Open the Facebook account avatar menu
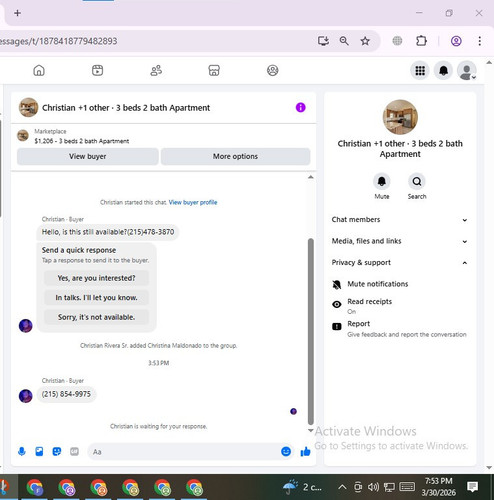This screenshot has height=500, width=494. (467, 71)
